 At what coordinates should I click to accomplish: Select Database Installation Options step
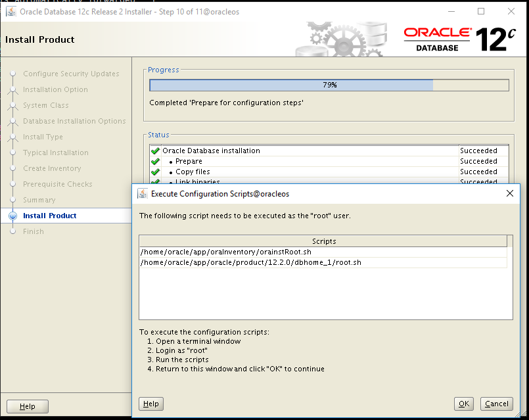tap(74, 121)
